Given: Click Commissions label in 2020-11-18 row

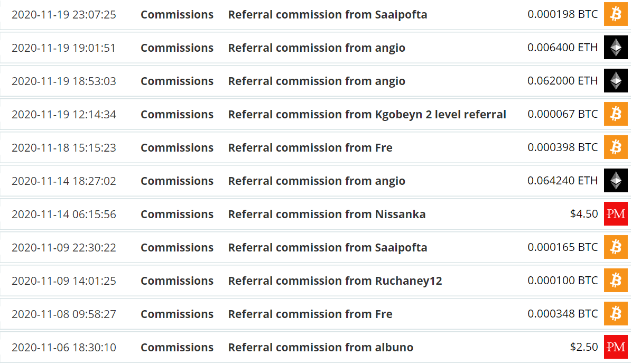Looking at the screenshot, I should 177,147.
